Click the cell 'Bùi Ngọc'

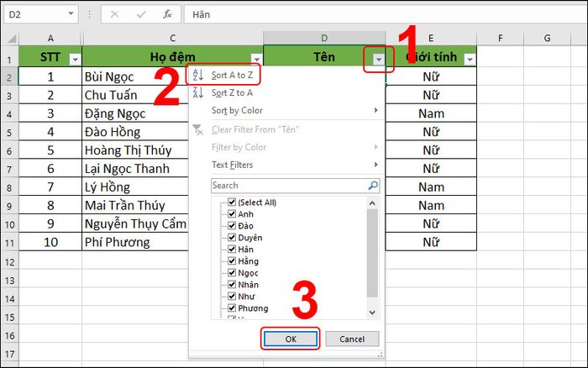135,77
